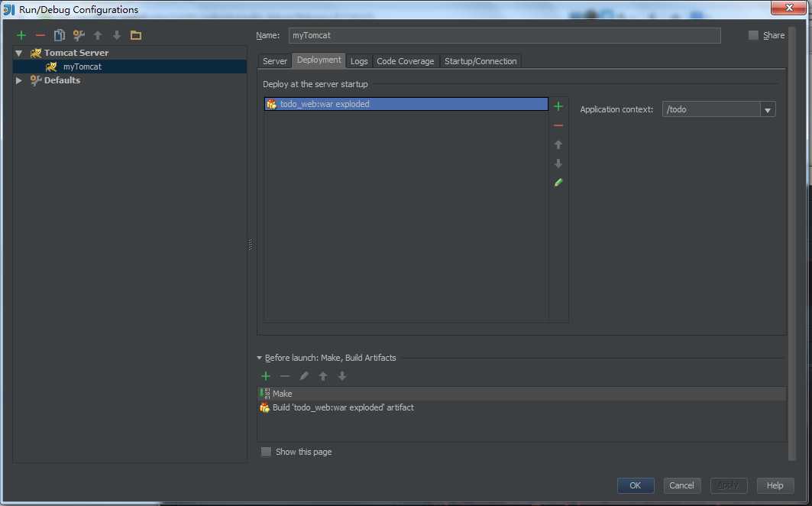Viewport: 812px width, 506px height.
Task: Select the Make before launch entry
Action: point(522,394)
